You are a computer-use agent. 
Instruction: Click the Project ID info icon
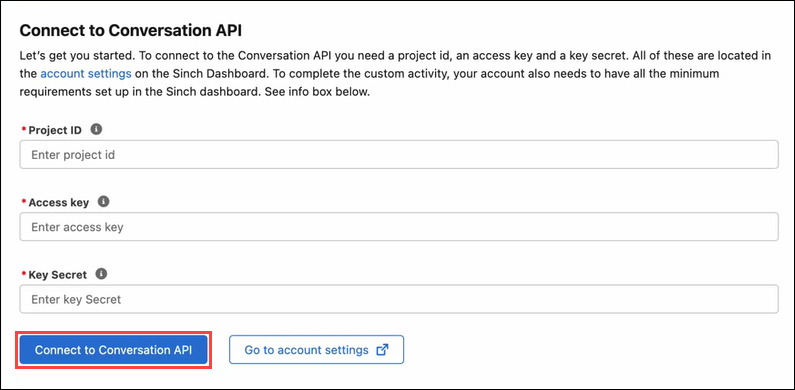point(96,129)
